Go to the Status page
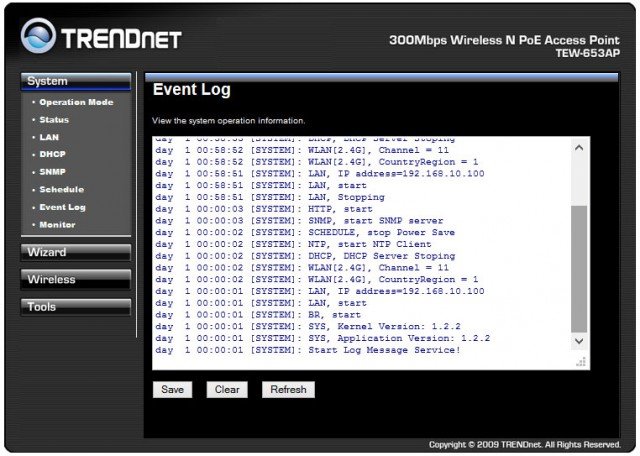The height and width of the screenshot is (456, 640). [x=54, y=120]
